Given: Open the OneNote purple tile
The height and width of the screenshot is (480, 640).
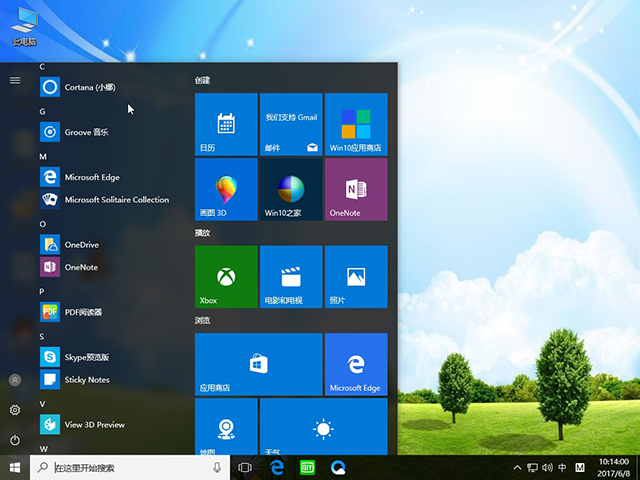Looking at the screenshot, I should [356, 189].
